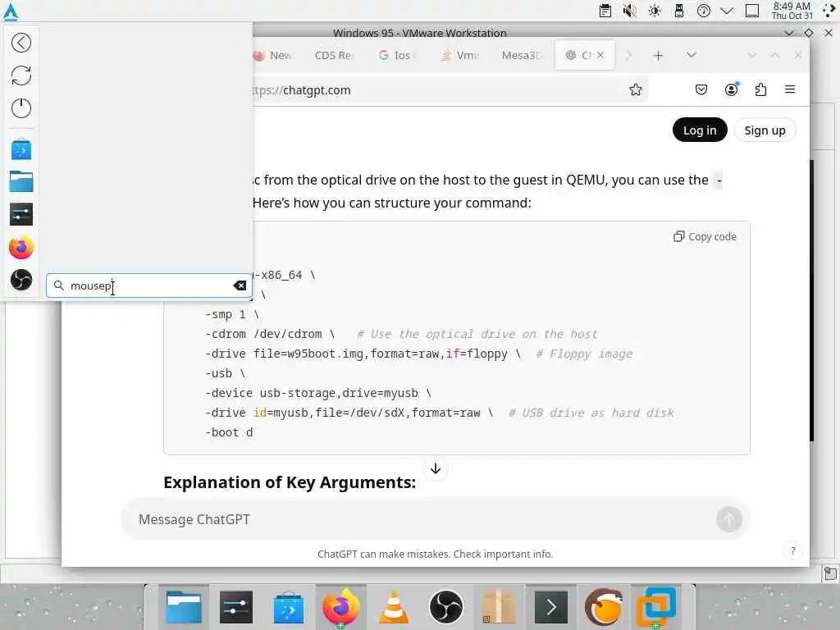
Task: Open the Firefox account icon
Action: click(x=731, y=89)
